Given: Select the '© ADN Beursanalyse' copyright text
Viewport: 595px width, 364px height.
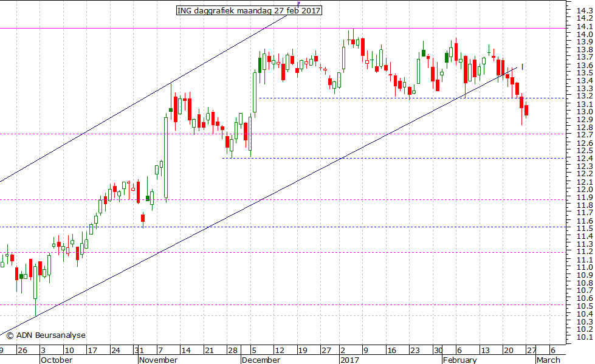Looking at the screenshot, I should point(46,335).
